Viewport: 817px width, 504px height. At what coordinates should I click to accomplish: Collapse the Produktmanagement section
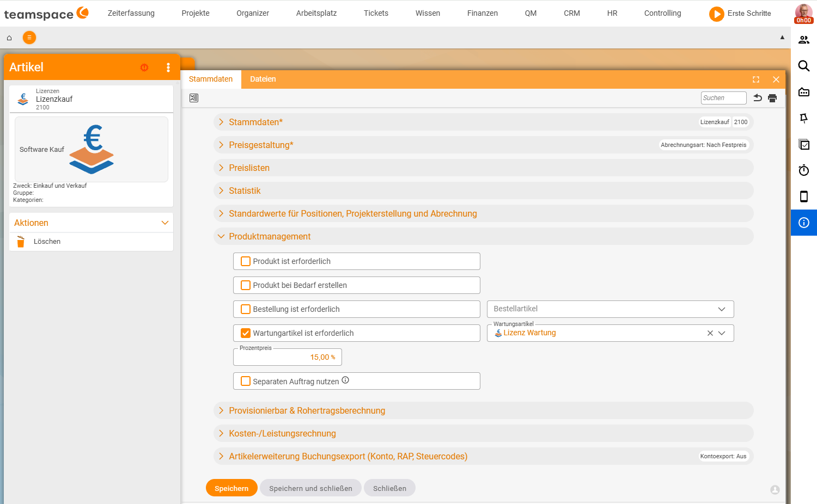(484, 236)
